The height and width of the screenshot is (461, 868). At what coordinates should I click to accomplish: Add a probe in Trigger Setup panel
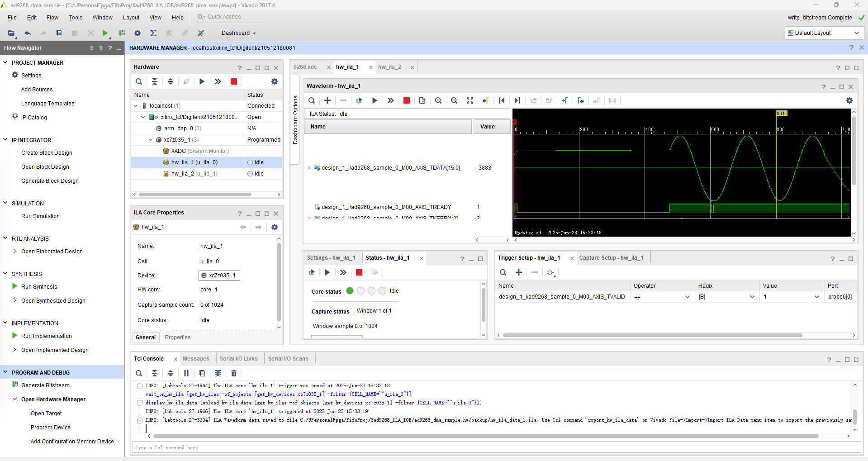click(x=518, y=272)
